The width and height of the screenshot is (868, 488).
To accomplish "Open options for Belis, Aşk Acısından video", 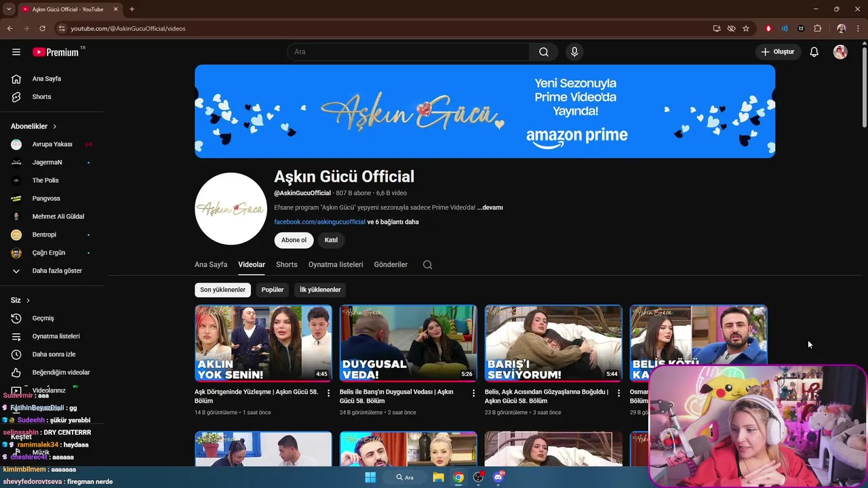I will coord(618,393).
